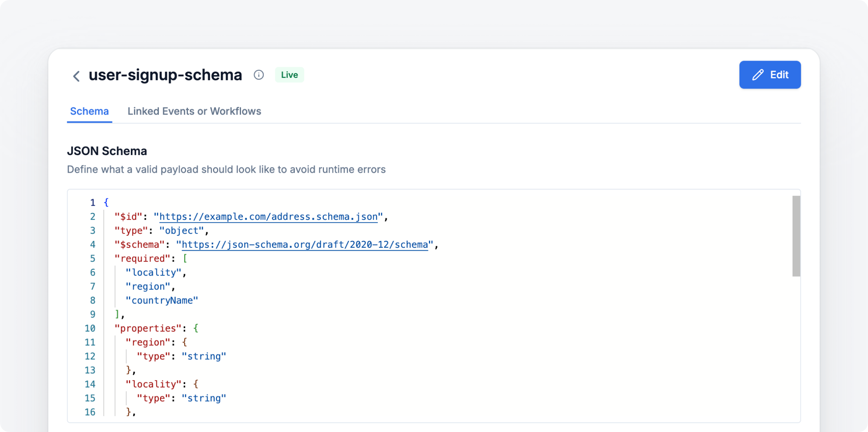Viewport: 868px width, 432px height.
Task: Click the "required" key on line 5
Action: pos(142,258)
